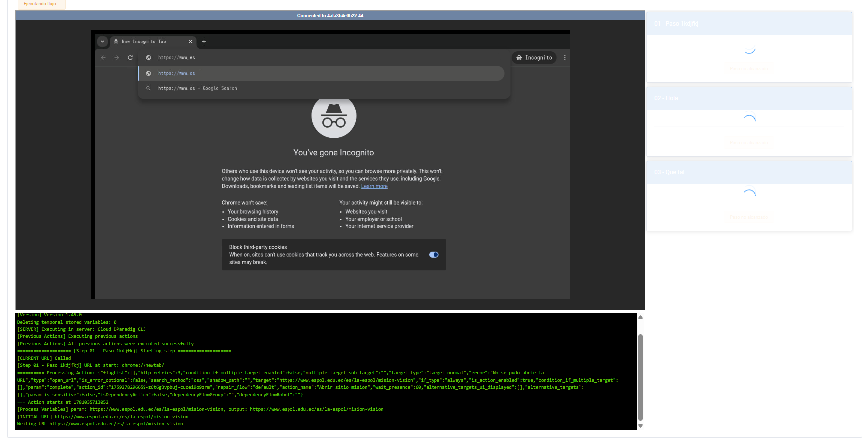The width and height of the screenshot is (868, 443).
Task: Select step card '03 - Que tal'
Action: tap(749, 196)
